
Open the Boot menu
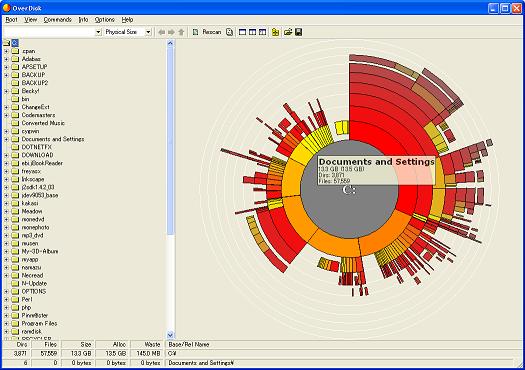coord(11,20)
